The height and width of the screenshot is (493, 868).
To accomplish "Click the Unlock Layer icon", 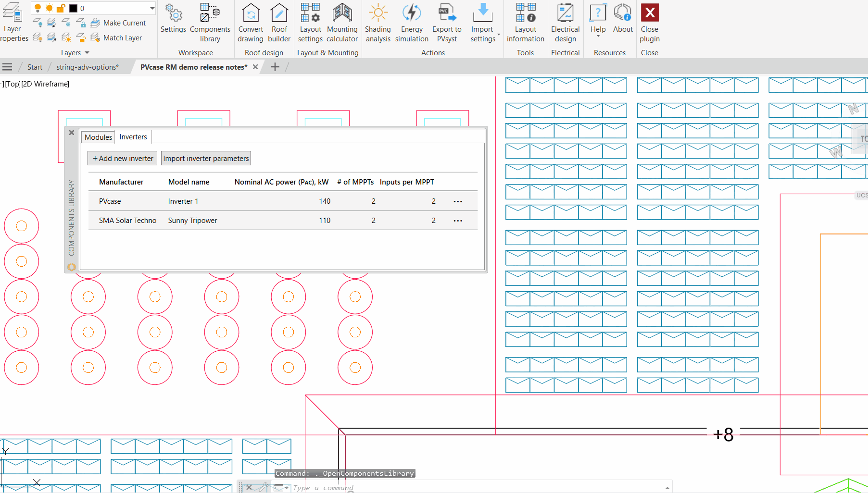I will pyautogui.click(x=81, y=37).
